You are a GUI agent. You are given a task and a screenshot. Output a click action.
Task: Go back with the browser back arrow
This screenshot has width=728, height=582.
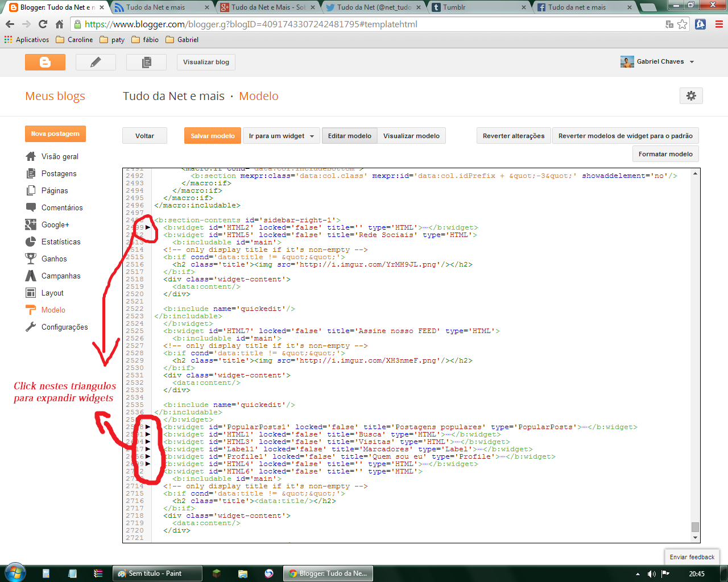10,24
